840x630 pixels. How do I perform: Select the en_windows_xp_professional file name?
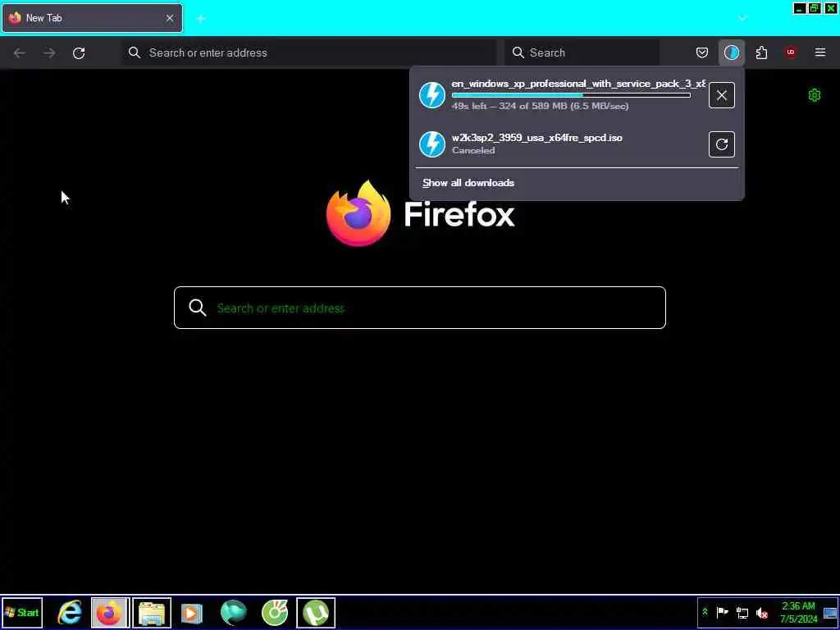click(578, 84)
